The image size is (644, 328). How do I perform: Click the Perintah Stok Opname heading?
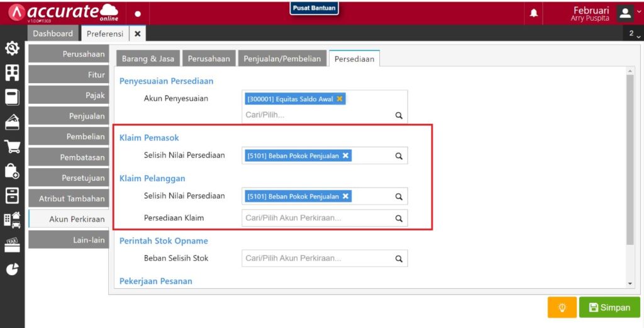tap(164, 241)
